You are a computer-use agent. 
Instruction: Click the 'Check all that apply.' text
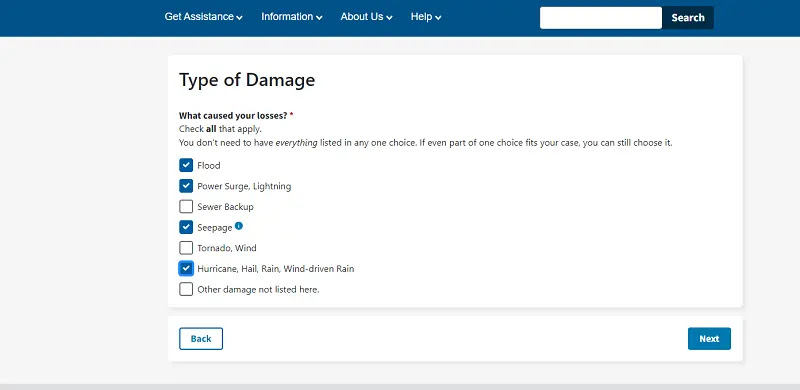point(220,129)
